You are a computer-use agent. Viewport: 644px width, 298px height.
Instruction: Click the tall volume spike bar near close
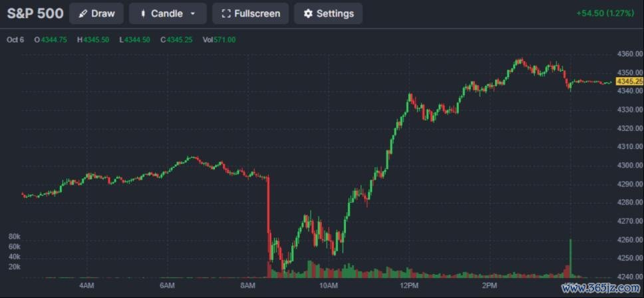click(570, 258)
